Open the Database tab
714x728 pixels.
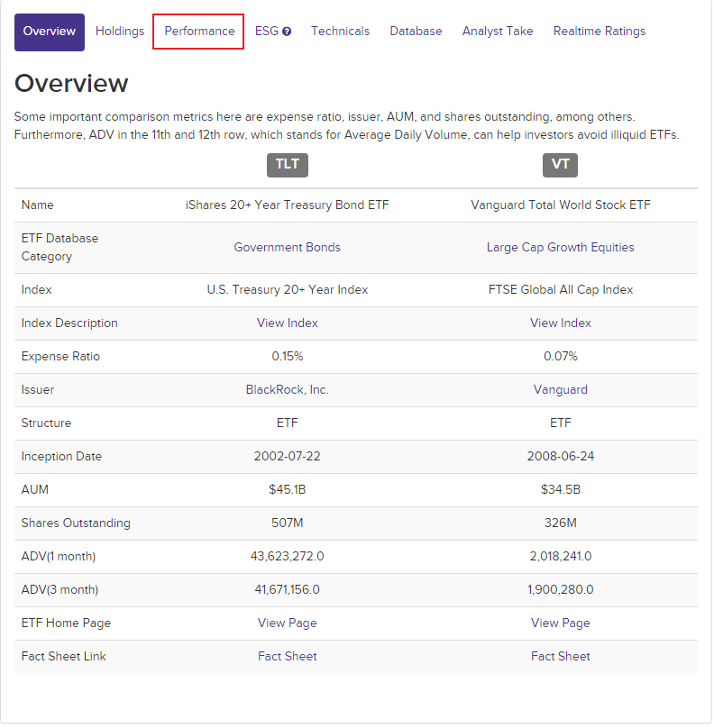(416, 32)
